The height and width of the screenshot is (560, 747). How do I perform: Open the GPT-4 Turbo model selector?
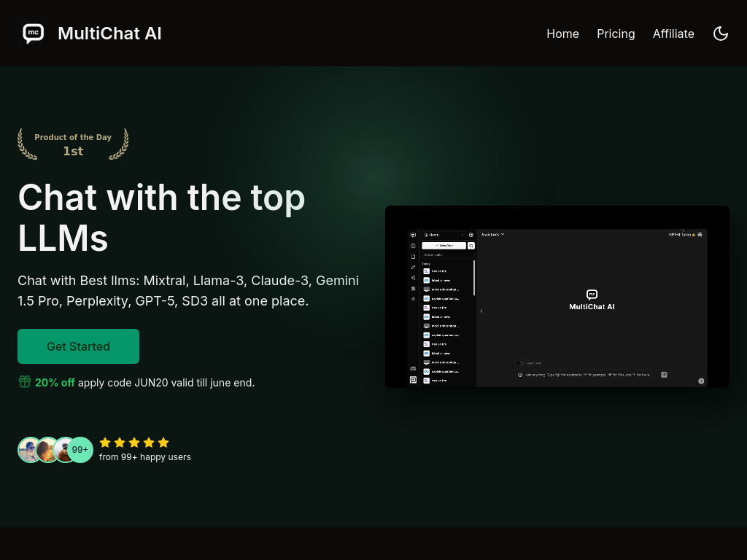click(x=682, y=235)
